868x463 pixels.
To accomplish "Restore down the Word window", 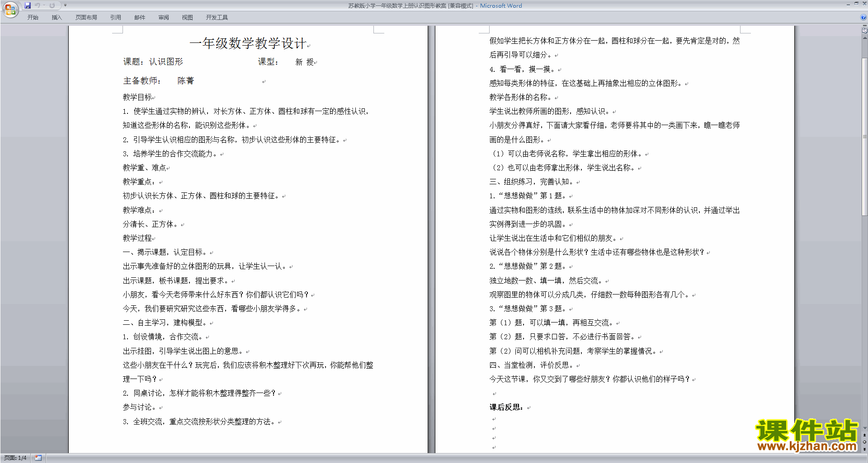I will click(856, 4).
